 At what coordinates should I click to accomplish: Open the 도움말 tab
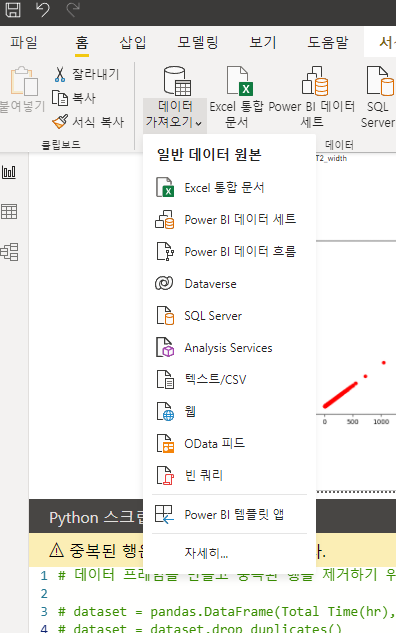tap(327, 42)
